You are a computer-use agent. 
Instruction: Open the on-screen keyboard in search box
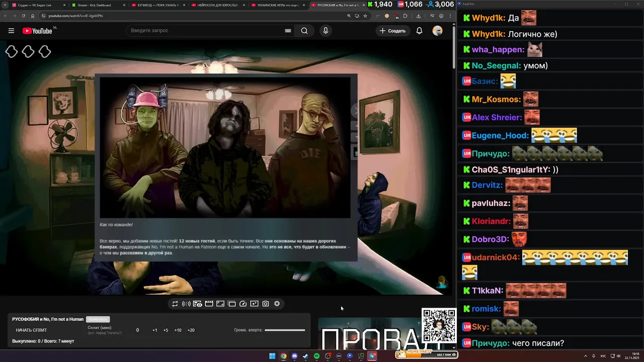288,31
